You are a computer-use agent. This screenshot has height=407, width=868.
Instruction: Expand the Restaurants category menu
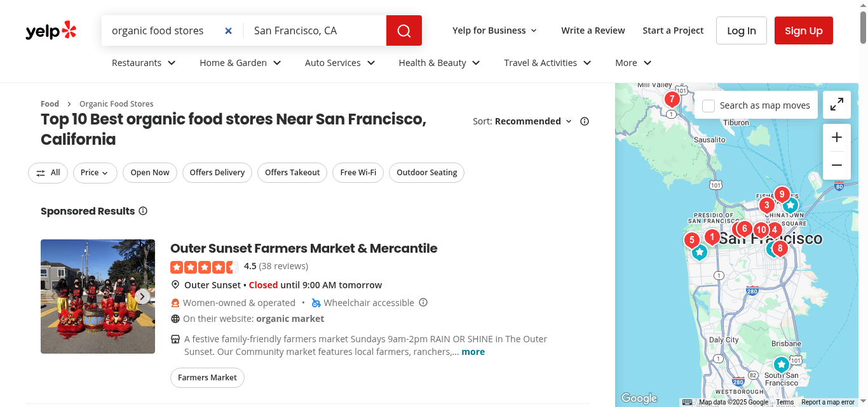[x=144, y=63]
